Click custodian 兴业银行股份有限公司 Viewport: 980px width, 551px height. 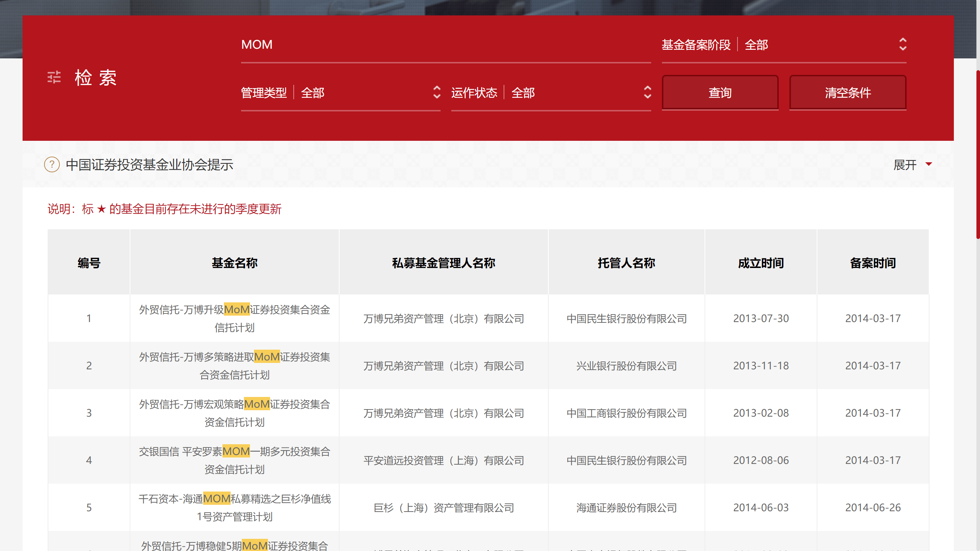[626, 366]
